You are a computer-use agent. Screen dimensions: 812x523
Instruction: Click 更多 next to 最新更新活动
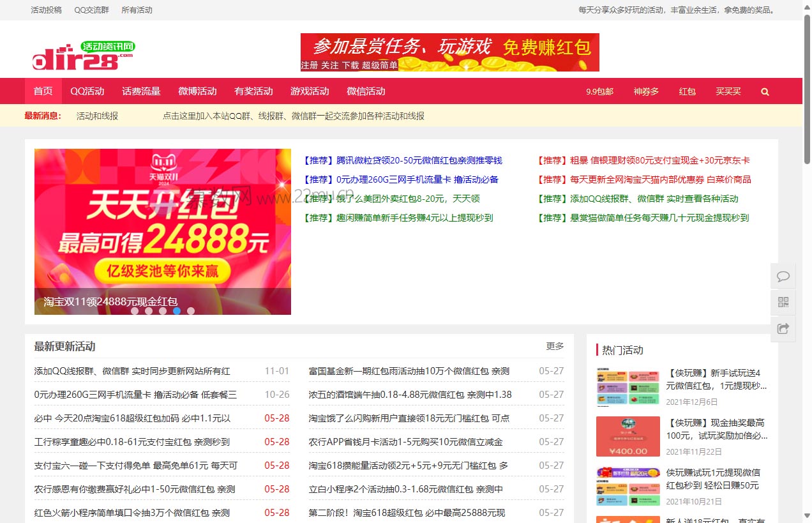tap(554, 345)
